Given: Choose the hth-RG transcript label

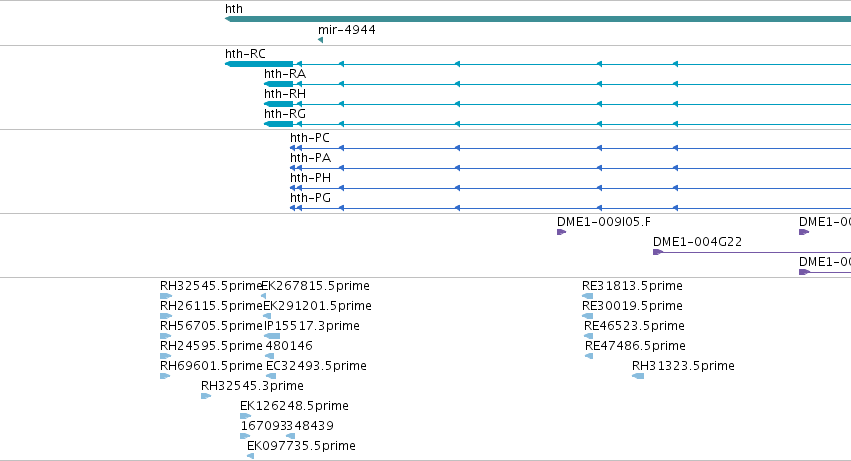Looking at the screenshot, I should point(285,114).
